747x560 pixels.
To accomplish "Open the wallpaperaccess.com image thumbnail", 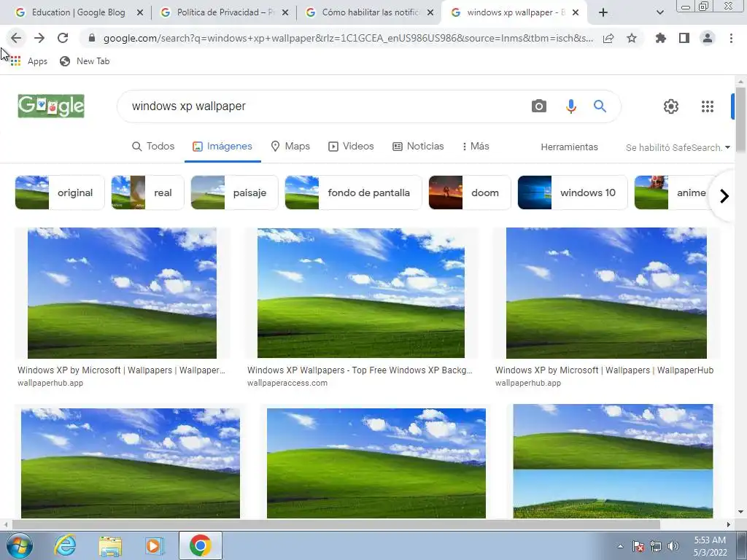I will (x=360, y=293).
